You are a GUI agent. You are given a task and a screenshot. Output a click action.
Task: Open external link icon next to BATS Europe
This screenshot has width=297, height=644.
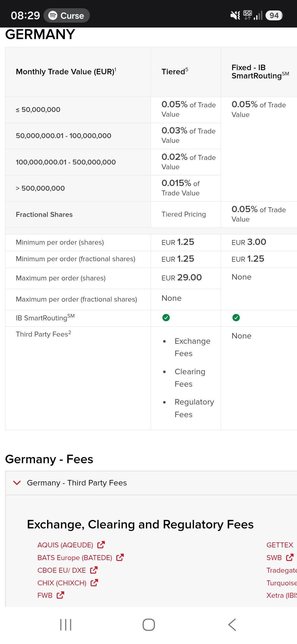[120, 557]
